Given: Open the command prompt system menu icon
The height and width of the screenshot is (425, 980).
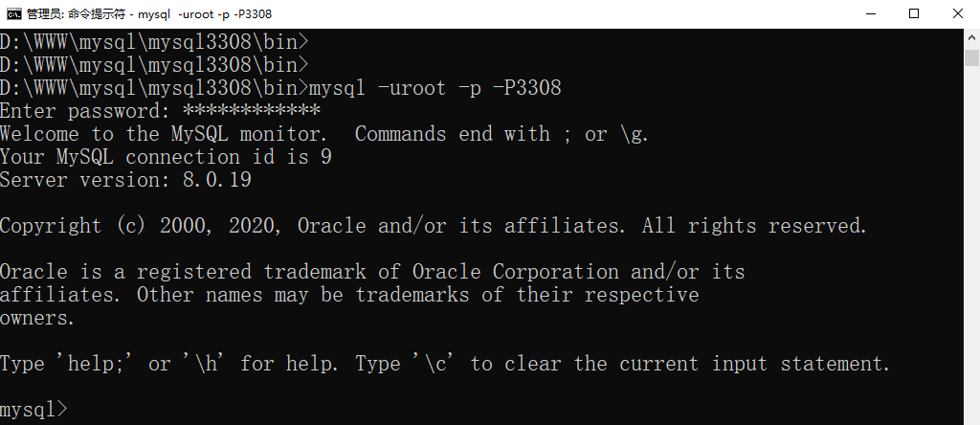Looking at the screenshot, I should click(x=13, y=13).
